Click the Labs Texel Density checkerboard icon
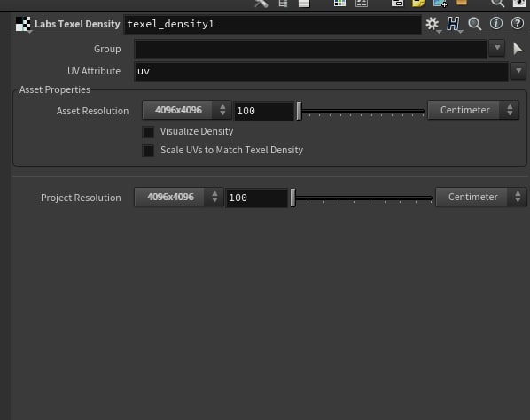The height and width of the screenshot is (420, 530). point(23,24)
